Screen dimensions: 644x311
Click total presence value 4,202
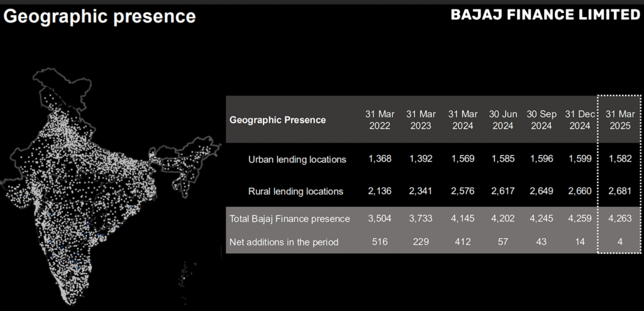click(502, 219)
